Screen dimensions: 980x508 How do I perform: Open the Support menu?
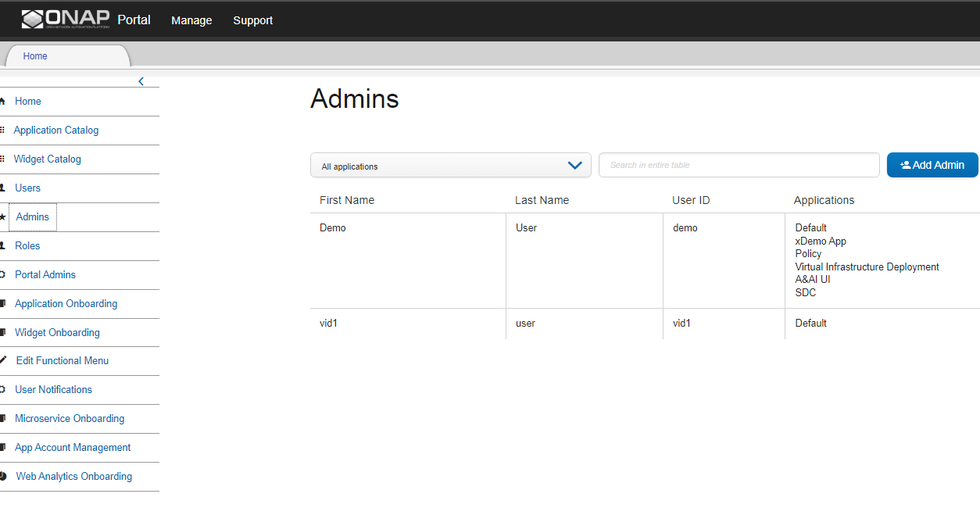coord(253,20)
